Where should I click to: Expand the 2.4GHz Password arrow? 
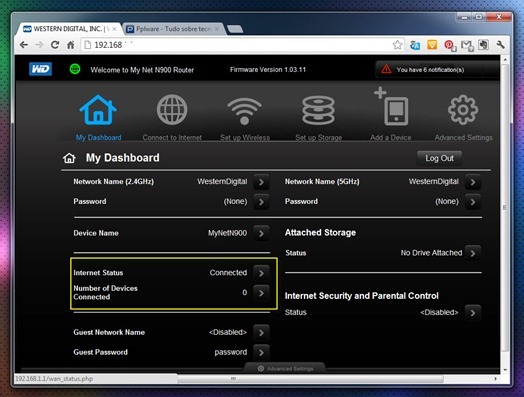click(261, 202)
